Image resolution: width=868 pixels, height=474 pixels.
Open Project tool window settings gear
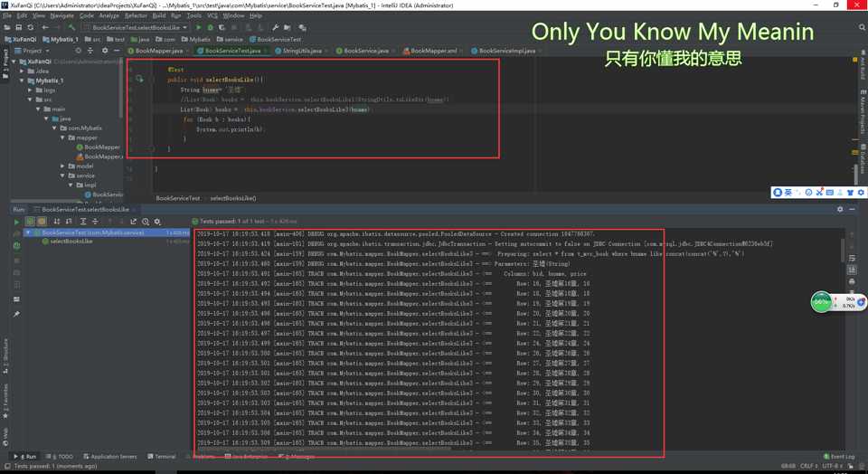[x=105, y=51]
